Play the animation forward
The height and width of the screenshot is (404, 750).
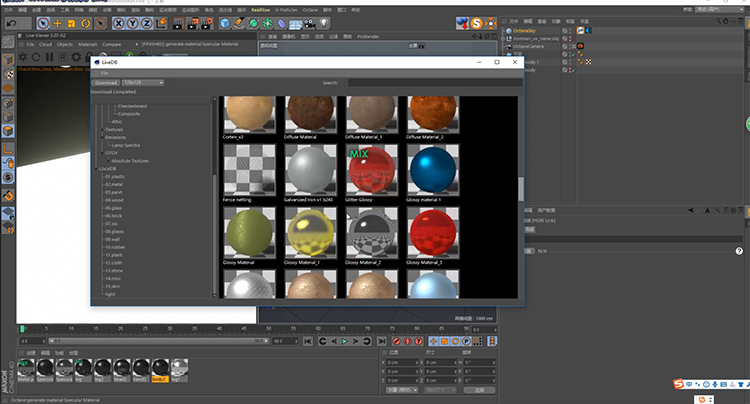(344, 341)
